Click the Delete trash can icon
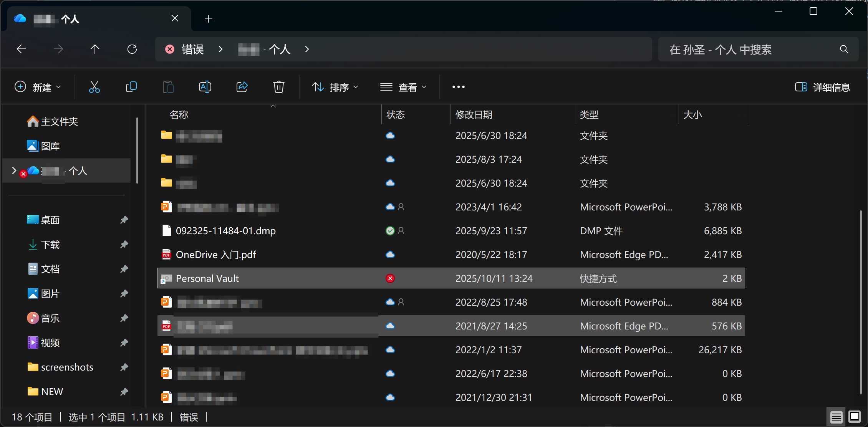Image resolution: width=868 pixels, height=427 pixels. [278, 87]
